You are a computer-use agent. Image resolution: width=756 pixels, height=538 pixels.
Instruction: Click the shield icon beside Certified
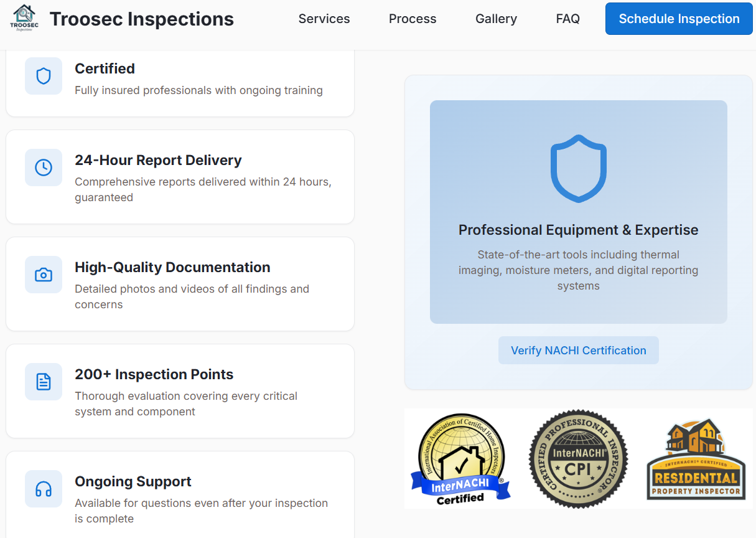click(44, 76)
